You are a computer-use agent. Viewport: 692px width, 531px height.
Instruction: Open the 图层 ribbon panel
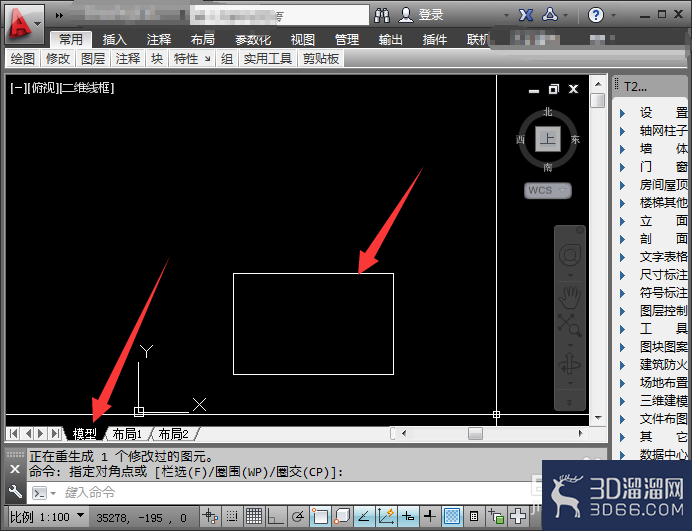(93, 58)
